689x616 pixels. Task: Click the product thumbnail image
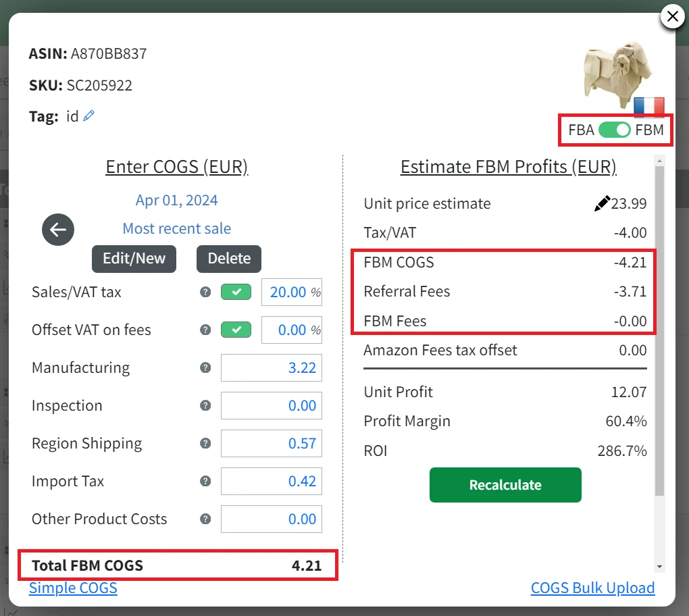(617, 75)
